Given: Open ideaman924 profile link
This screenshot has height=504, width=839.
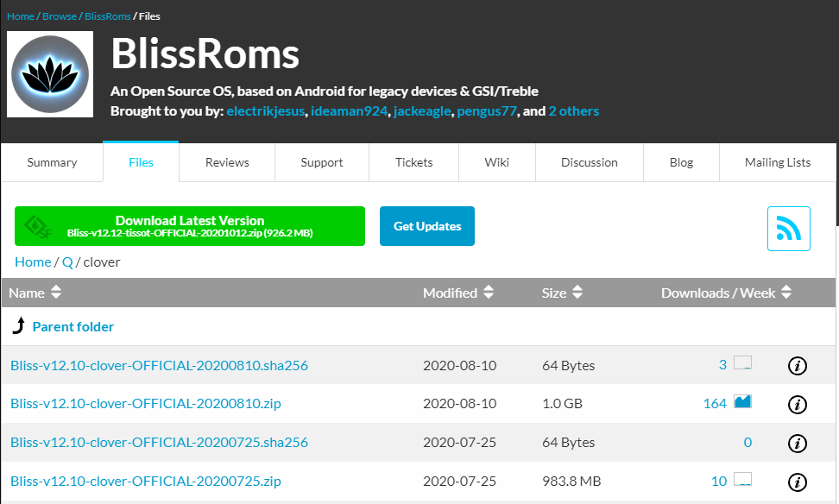Looking at the screenshot, I should coord(349,110).
